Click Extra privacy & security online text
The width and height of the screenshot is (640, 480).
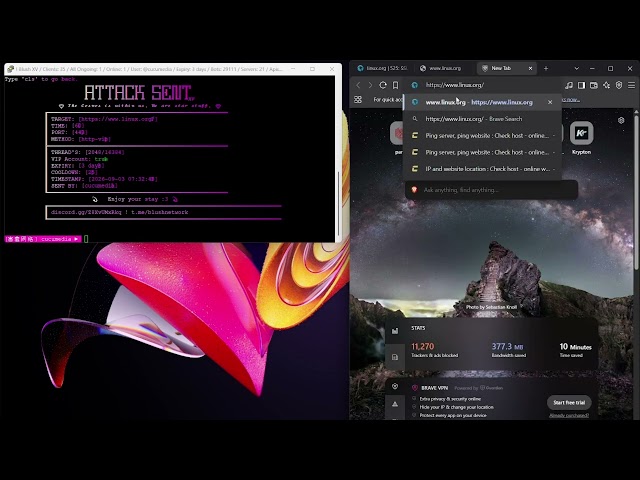(450, 399)
